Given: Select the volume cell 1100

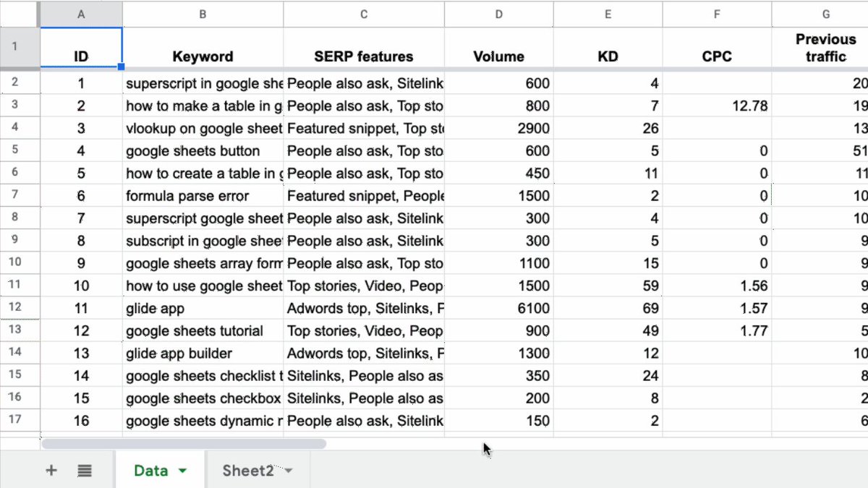Looking at the screenshot, I should coord(499,264).
